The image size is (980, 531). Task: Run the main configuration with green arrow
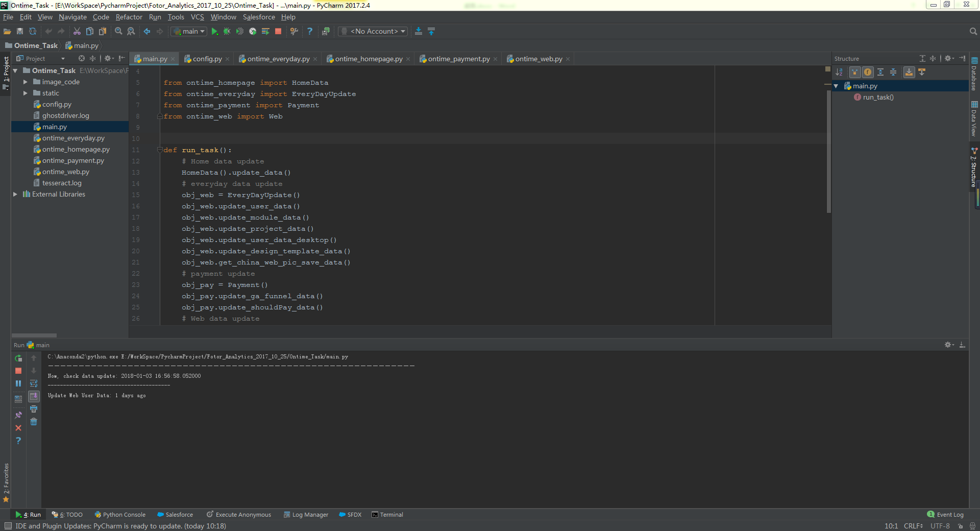point(214,32)
